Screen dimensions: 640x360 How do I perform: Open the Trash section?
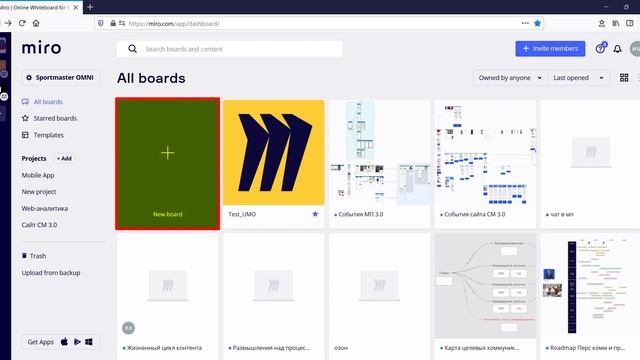click(34, 256)
